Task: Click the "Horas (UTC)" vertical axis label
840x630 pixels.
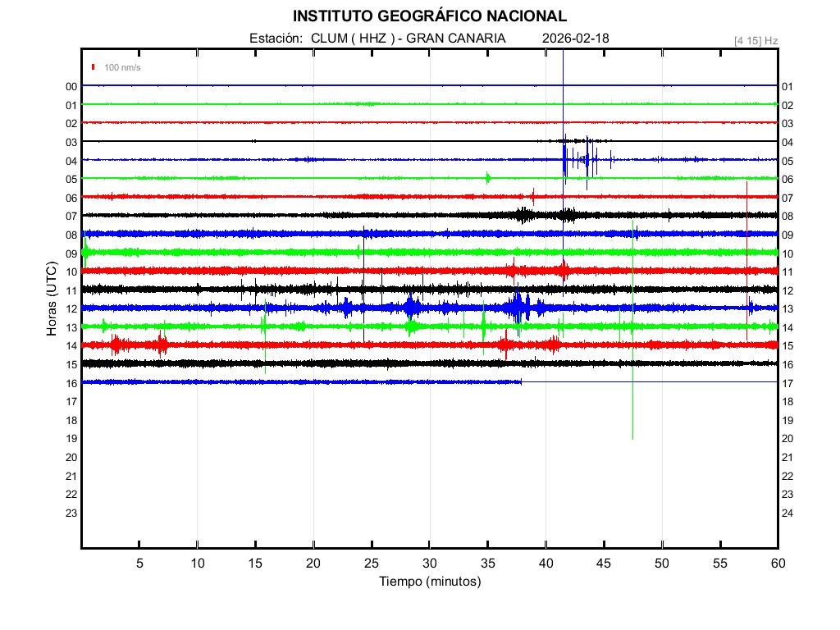Action: tap(52, 299)
